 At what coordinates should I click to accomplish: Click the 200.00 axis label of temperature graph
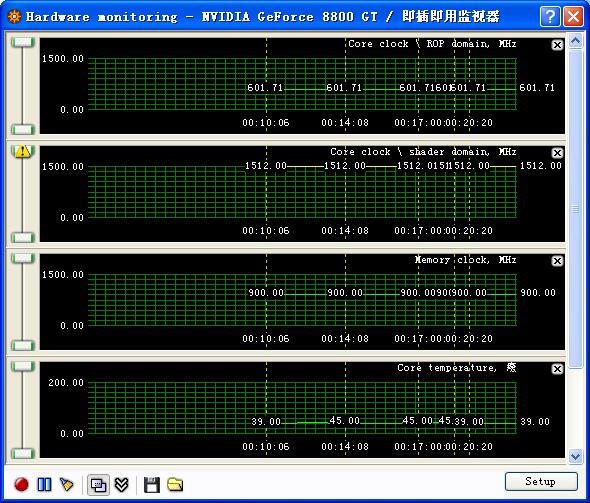[x=66, y=383]
